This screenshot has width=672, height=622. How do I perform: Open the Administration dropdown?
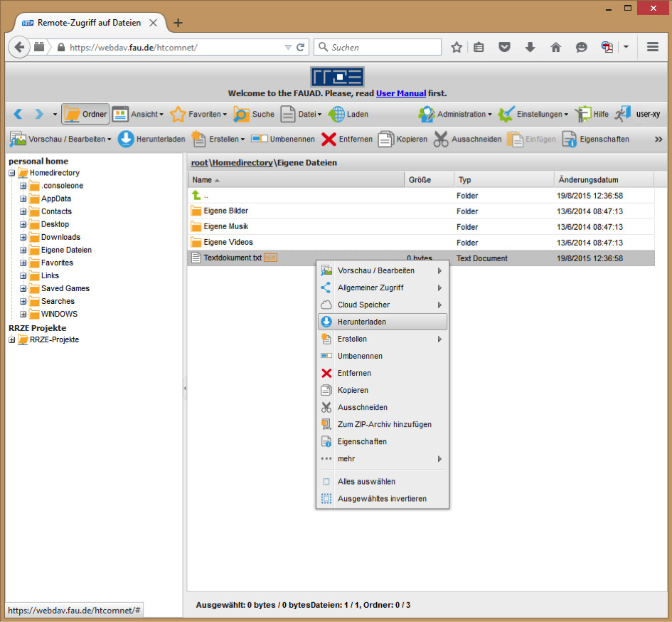coord(455,114)
